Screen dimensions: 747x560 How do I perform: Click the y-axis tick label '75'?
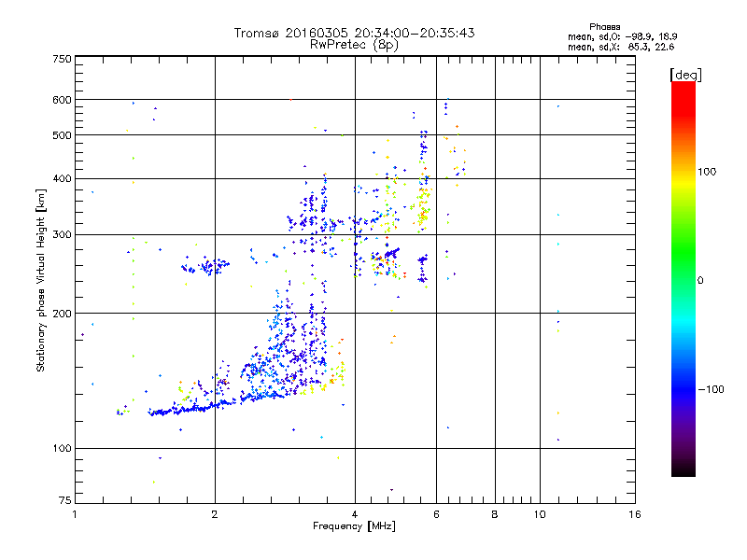pyautogui.click(x=65, y=500)
